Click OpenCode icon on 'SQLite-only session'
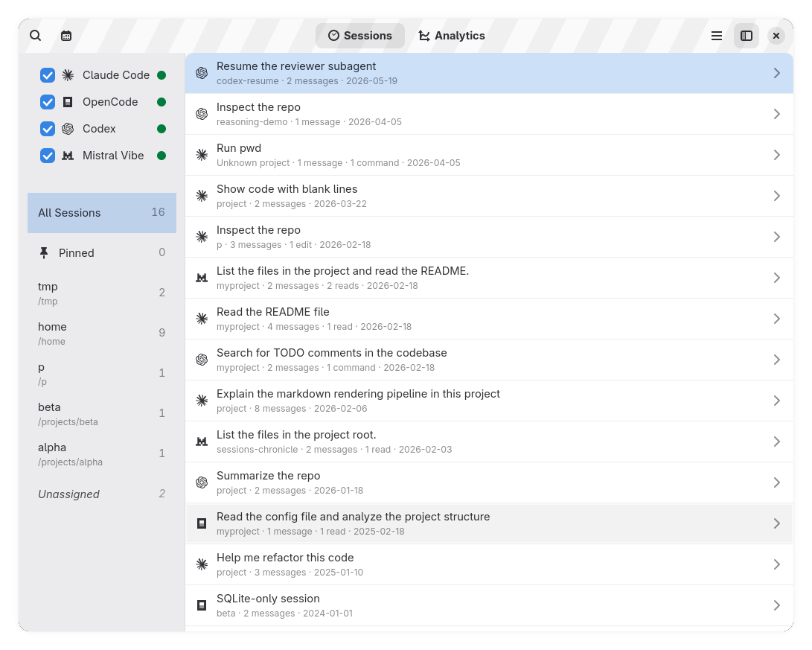This screenshot has width=812, height=650. pos(202,605)
